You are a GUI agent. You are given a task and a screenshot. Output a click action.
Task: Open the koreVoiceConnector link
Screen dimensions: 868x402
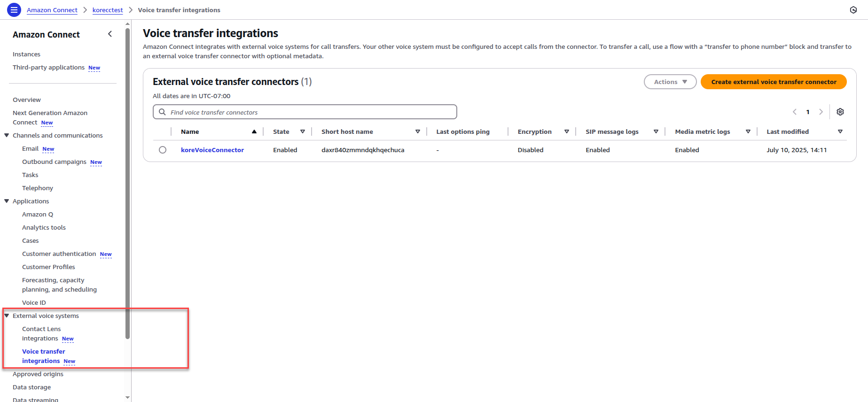tap(212, 150)
